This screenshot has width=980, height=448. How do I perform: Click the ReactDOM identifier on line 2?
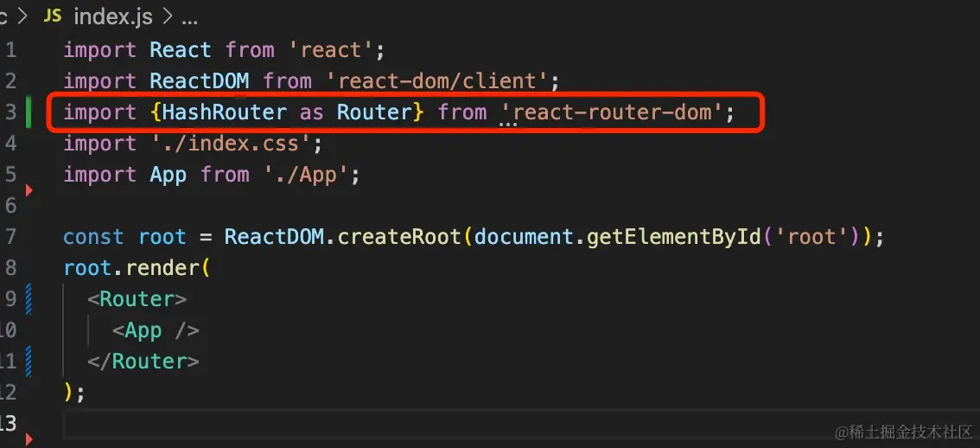[200, 80]
